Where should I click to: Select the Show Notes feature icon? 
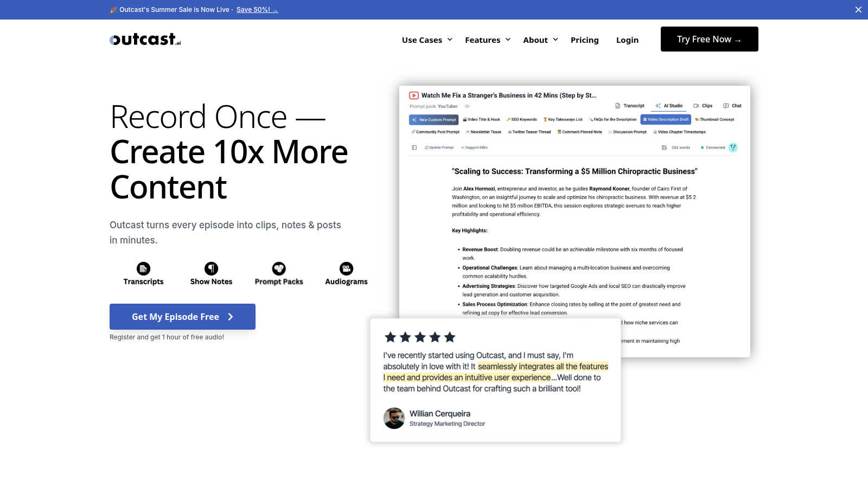point(211,268)
